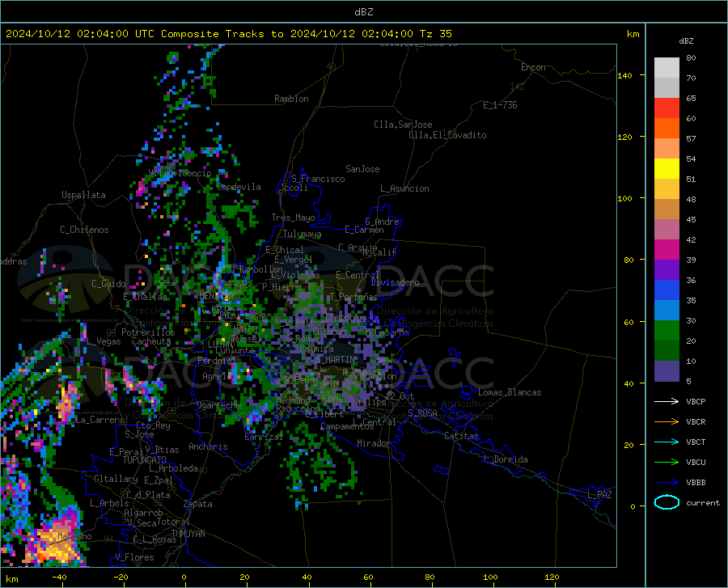Click the blue VBBB arrow in legend

[x=667, y=483]
